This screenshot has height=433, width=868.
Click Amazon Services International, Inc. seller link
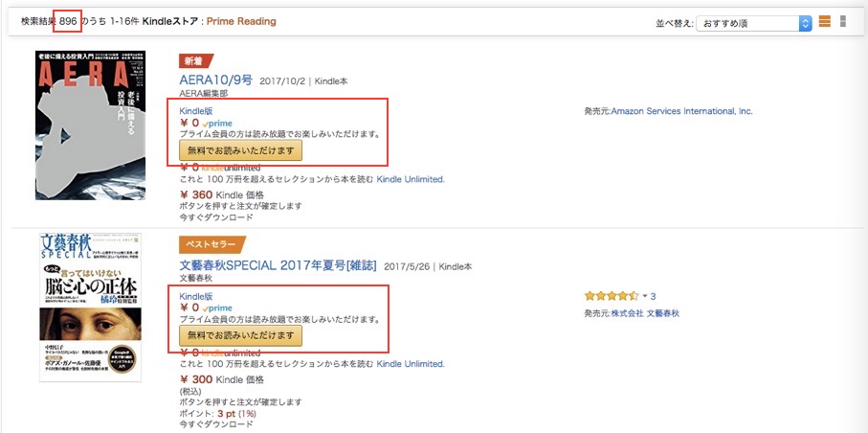[682, 111]
